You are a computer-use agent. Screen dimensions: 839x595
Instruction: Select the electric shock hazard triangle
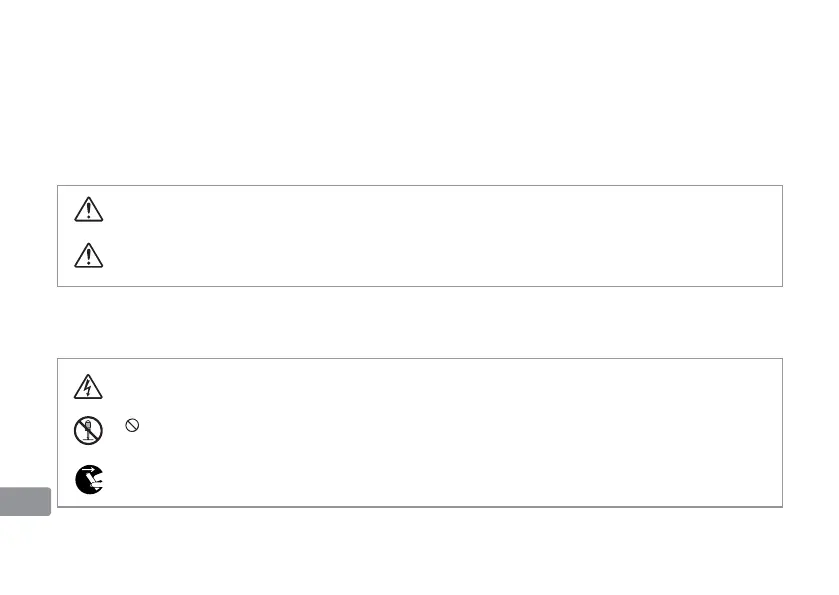[89, 387]
